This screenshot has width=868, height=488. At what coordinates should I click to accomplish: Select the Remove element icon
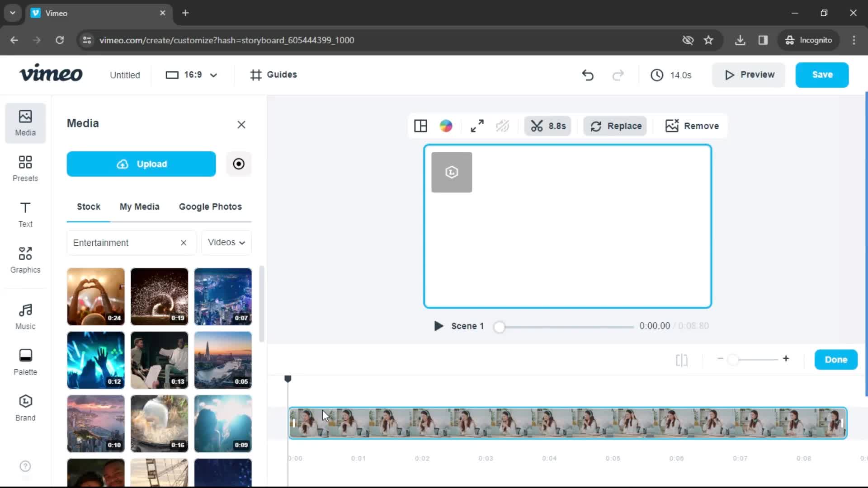tap(671, 126)
